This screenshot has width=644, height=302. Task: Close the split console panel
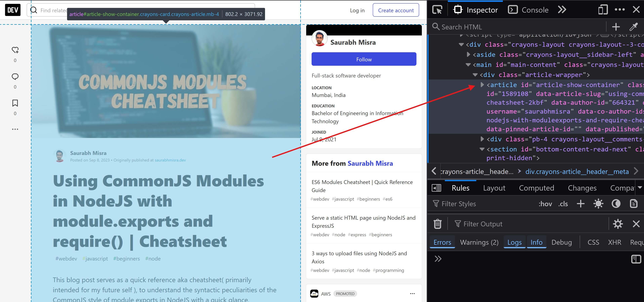click(x=636, y=224)
